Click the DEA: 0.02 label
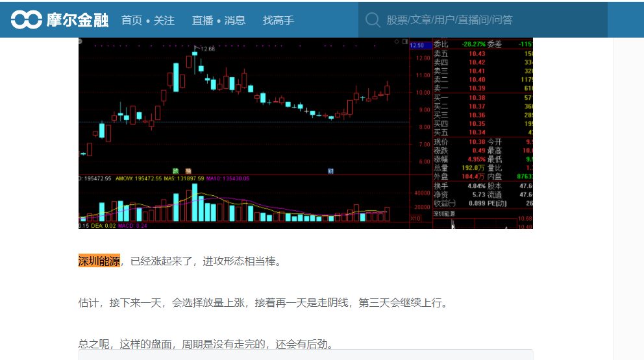The width and height of the screenshot is (644, 360). click(x=103, y=226)
